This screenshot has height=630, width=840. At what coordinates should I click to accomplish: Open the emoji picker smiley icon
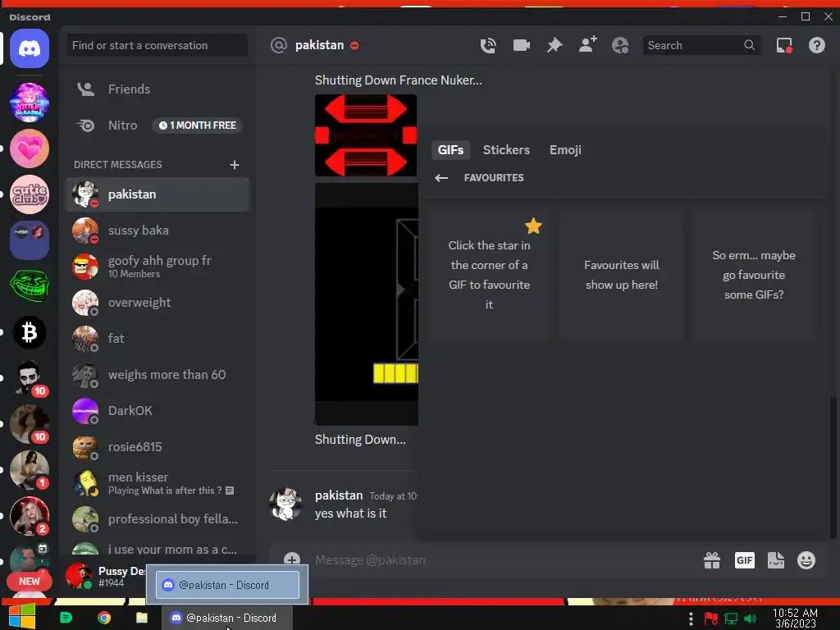pyautogui.click(x=806, y=560)
